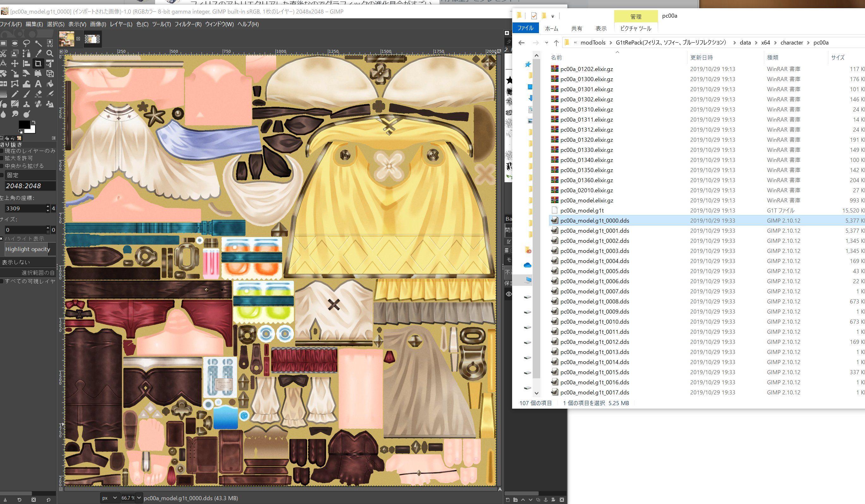This screenshot has width=865, height=504.
Task: Toggle the 固定 aspect checkbox
Action: [x=2, y=175]
